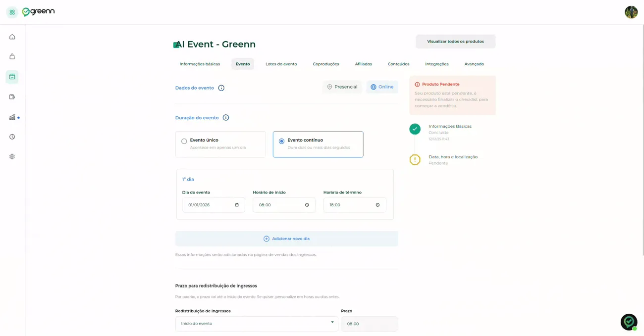
Task: Click Data, hora e localização checklist step
Action: pos(453,157)
